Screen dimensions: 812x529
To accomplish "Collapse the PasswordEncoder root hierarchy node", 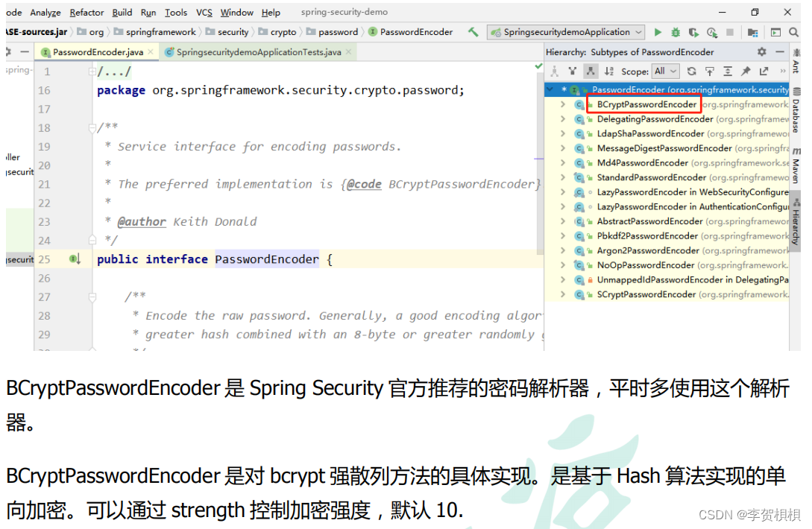I will (550, 89).
